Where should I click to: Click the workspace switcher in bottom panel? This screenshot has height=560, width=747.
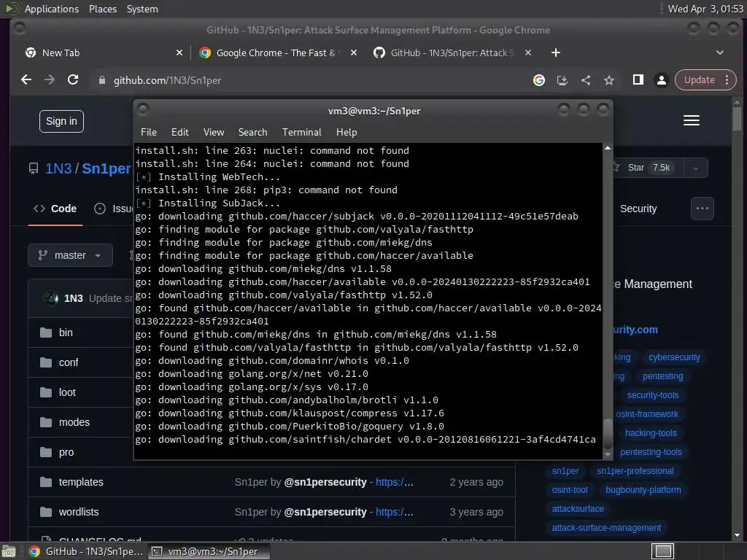[x=662, y=551]
